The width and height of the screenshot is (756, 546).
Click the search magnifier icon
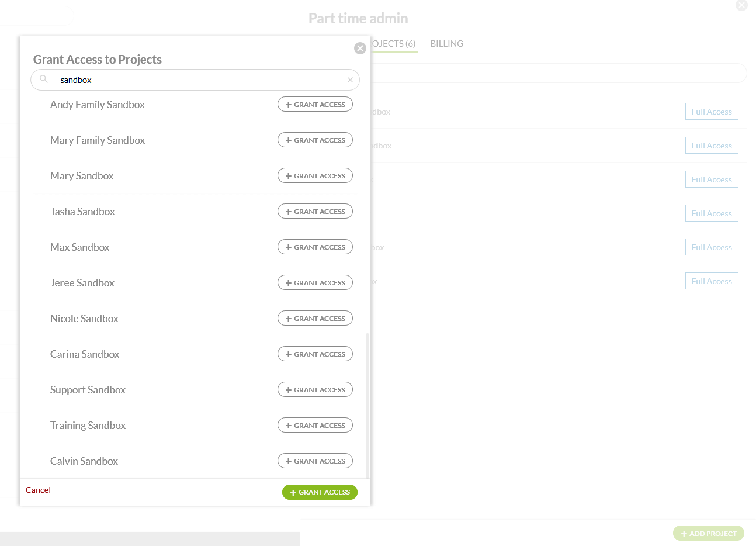tap(44, 80)
